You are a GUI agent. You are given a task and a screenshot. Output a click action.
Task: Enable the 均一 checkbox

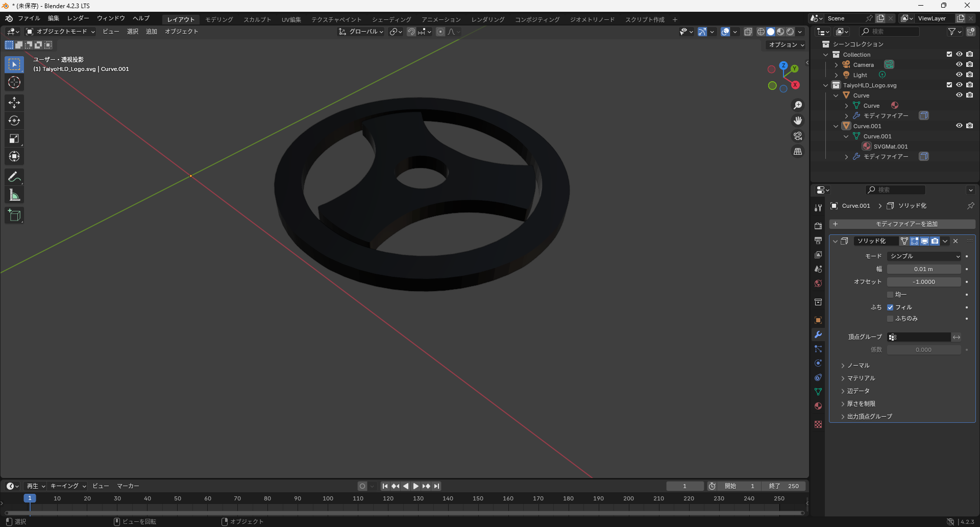pyautogui.click(x=890, y=295)
